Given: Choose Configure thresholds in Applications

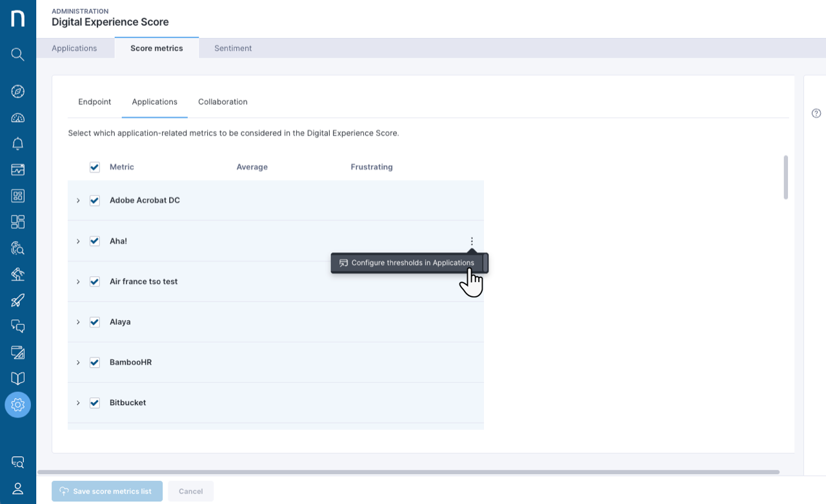Looking at the screenshot, I should point(407,263).
